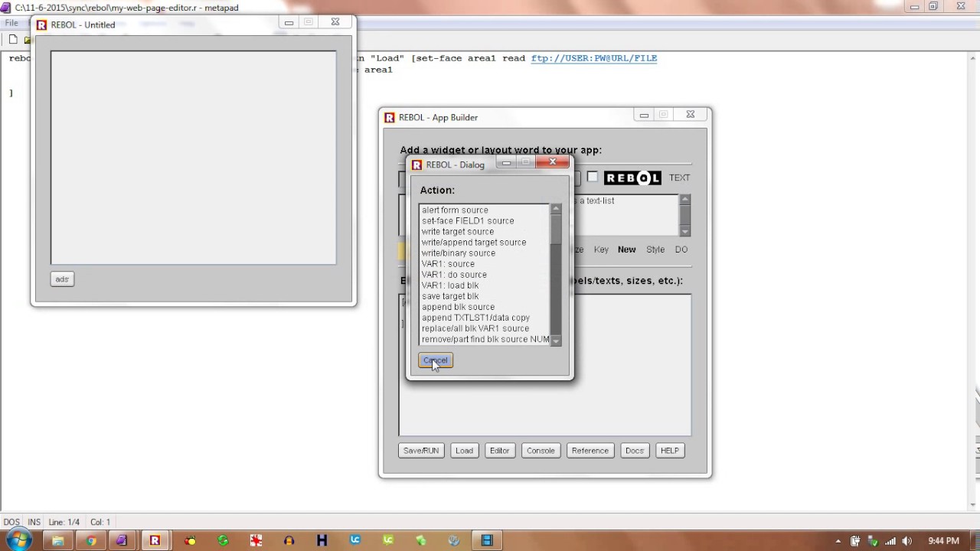Screen dimensions: 980x551
Task: Select 'set-face FIELD1 source' action
Action: pos(468,220)
